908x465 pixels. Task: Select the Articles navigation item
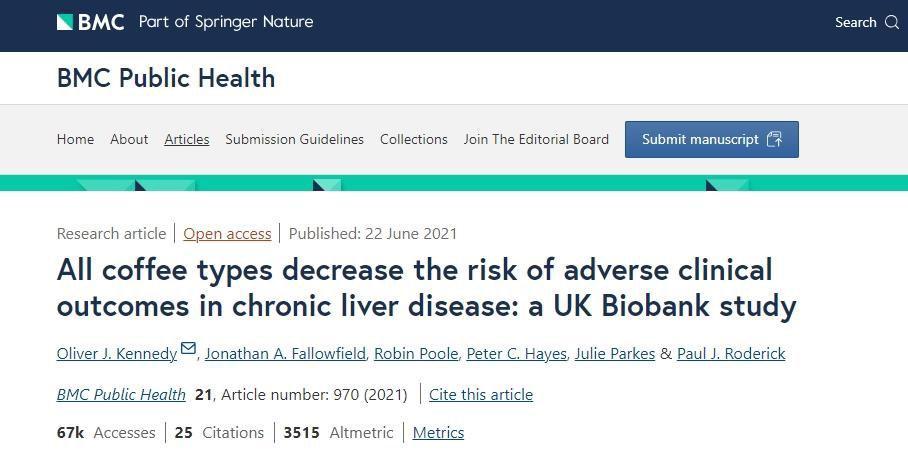187,139
